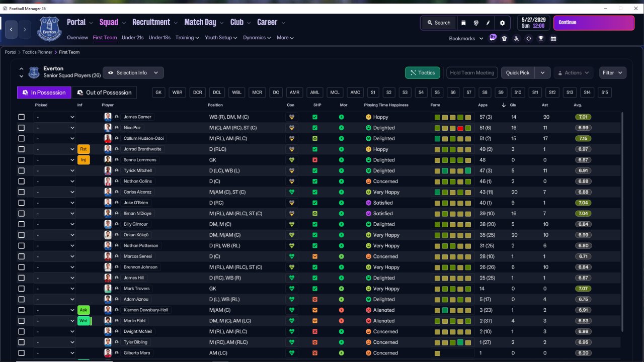Image resolution: width=644 pixels, height=362 pixels.
Task: Click the shirt squad shortcut icon
Action: (x=504, y=39)
